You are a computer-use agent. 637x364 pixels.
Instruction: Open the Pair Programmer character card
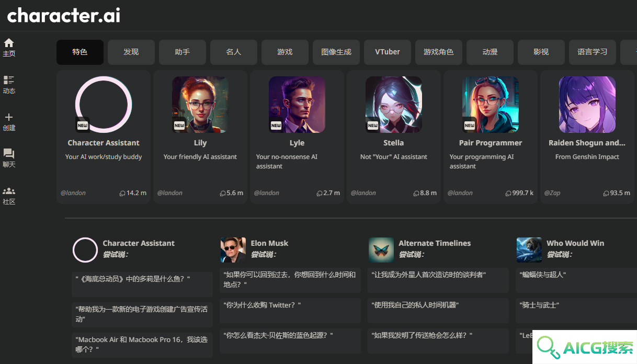(491, 137)
